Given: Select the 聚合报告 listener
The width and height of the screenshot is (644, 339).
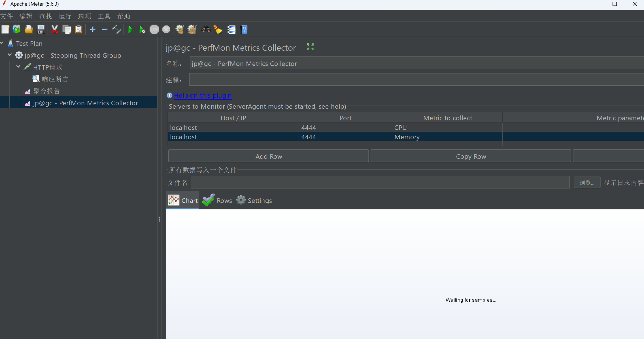Looking at the screenshot, I should 46,91.
